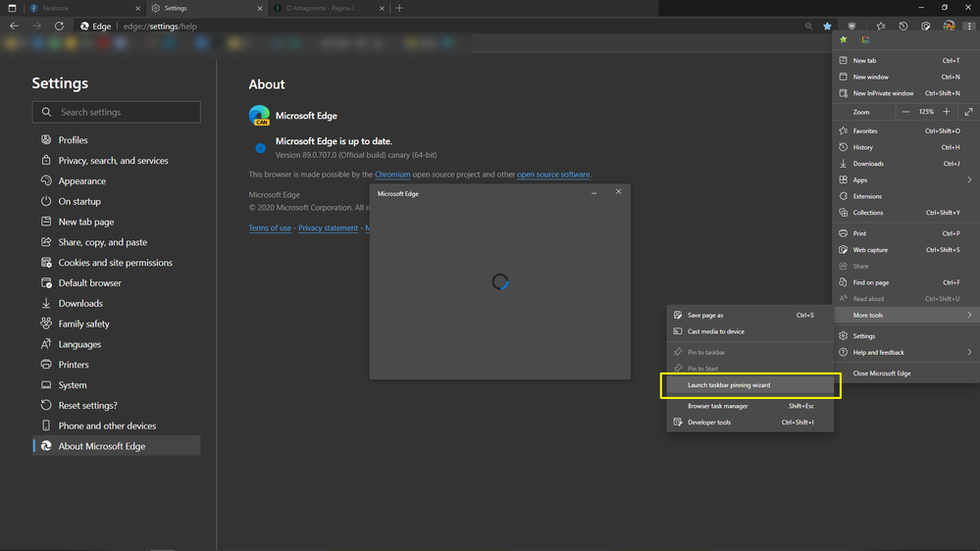
Task: Minimize the small Microsoft Edge dialog
Action: point(594,193)
